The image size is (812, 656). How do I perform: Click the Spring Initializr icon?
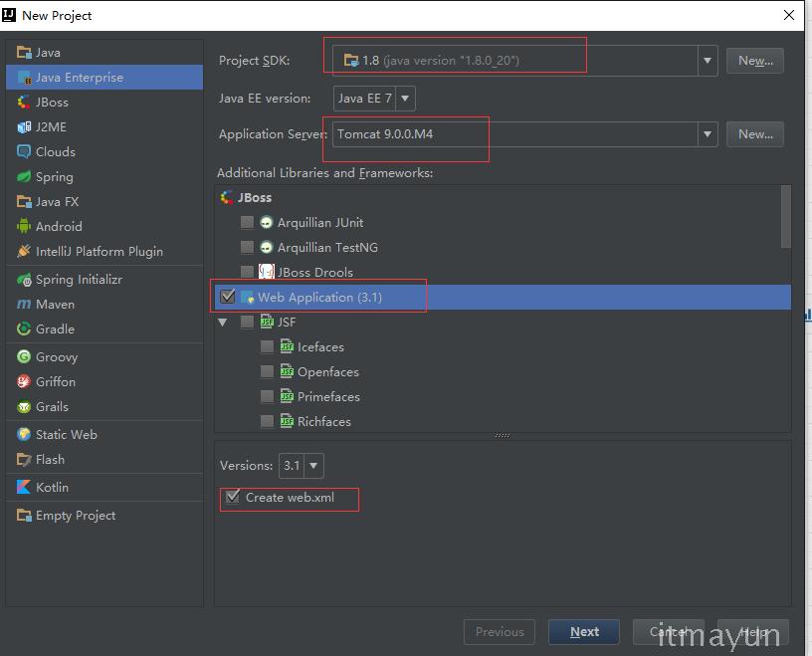click(24, 280)
